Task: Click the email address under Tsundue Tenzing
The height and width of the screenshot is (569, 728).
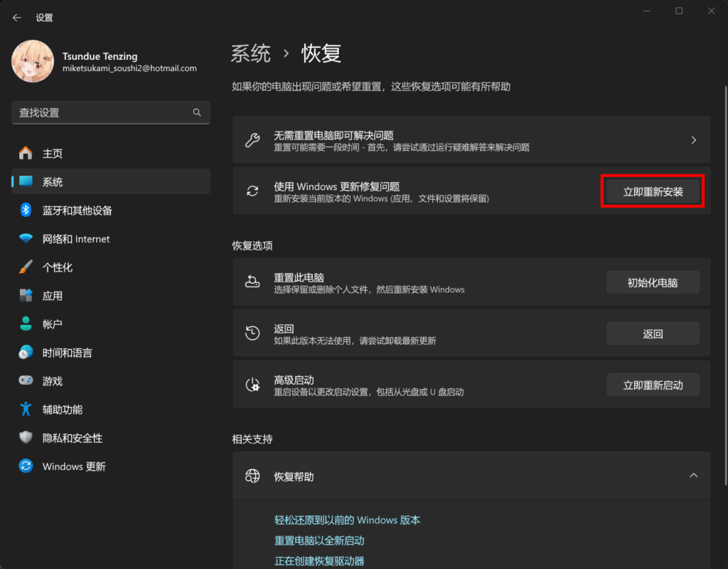Action: pyautogui.click(x=129, y=68)
